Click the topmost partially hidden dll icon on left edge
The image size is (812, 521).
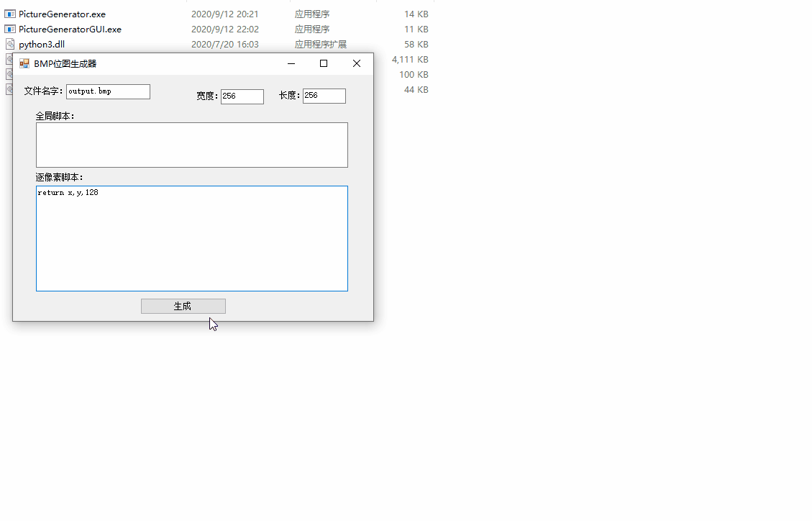[9, 59]
